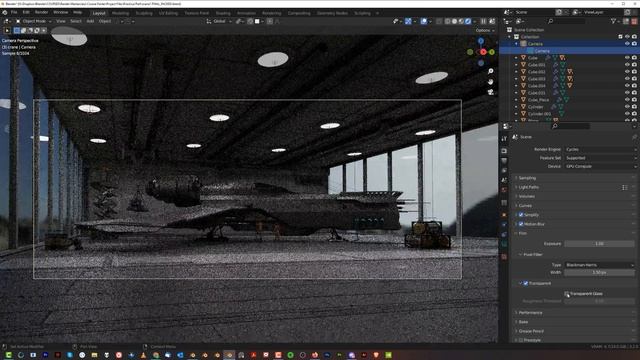Select Cylinder in the outliner
Screen dimensions: 640x360
tap(536, 107)
